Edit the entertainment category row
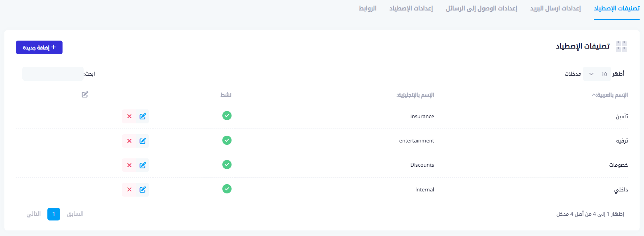 tap(143, 141)
